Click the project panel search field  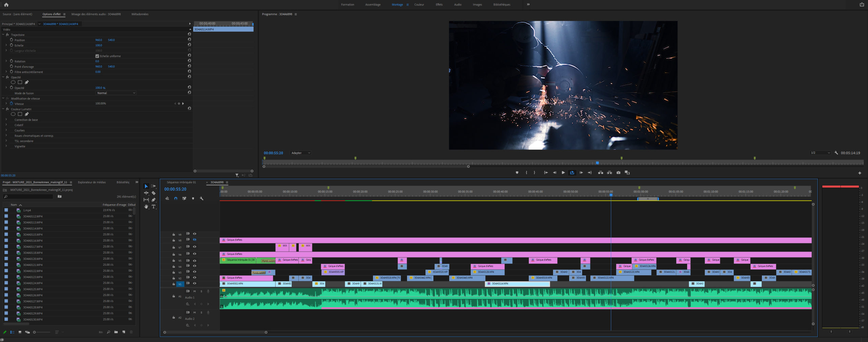tap(29, 196)
